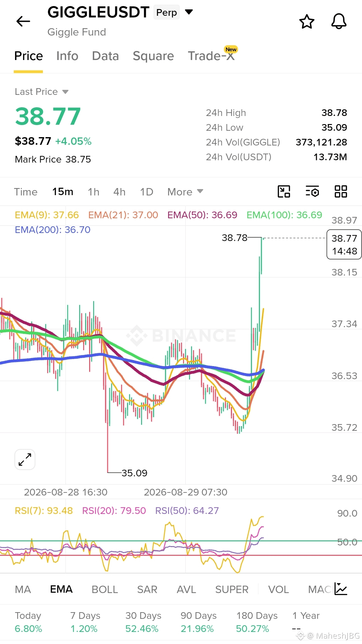Open the chart drawing tools icon
The height and width of the screenshot is (644, 362).
point(284,192)
